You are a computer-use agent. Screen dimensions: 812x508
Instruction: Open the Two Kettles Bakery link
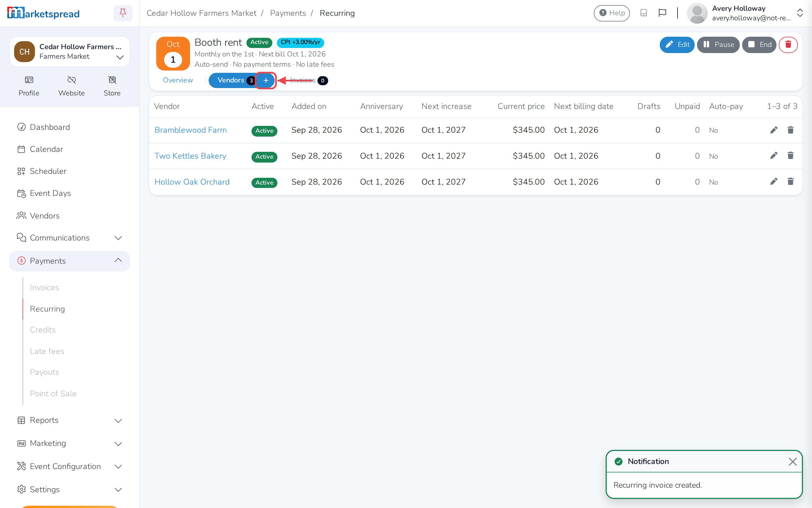point(190,156)
